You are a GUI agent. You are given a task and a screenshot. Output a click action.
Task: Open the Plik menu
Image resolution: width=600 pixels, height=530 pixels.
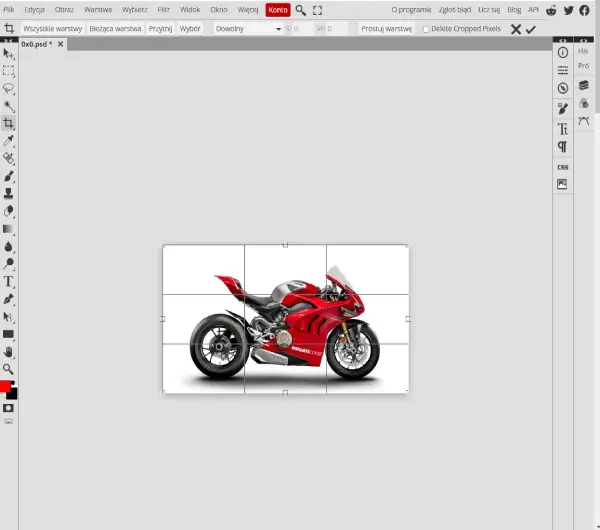tap(8, 10)
